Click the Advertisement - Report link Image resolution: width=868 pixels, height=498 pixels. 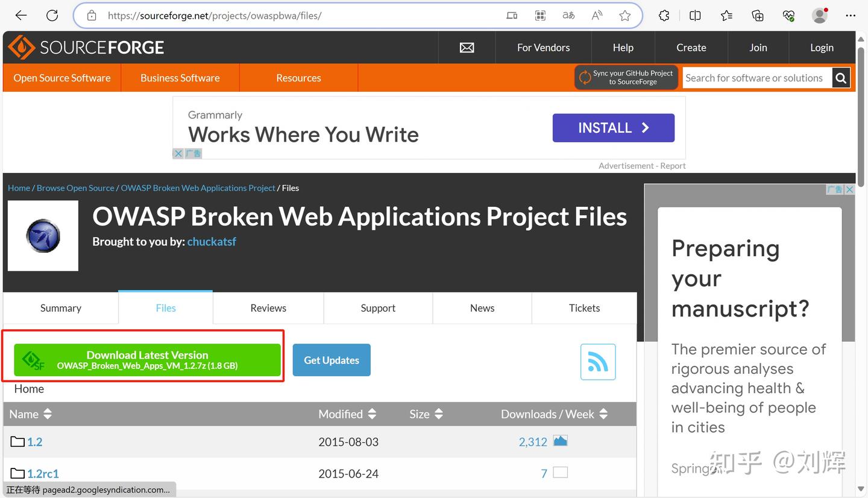pyautogui.click(x=642, y=166)
